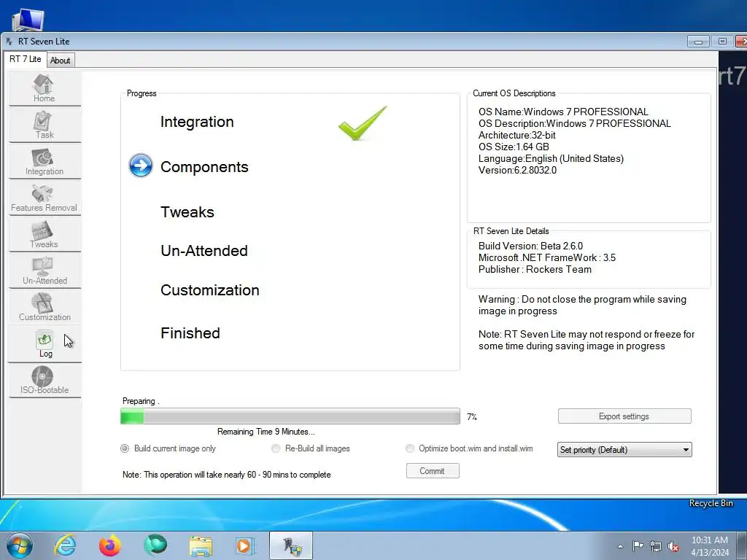Open the Customization sidebar section
This screenshot has height=560, width=747.
pos(44,307)
